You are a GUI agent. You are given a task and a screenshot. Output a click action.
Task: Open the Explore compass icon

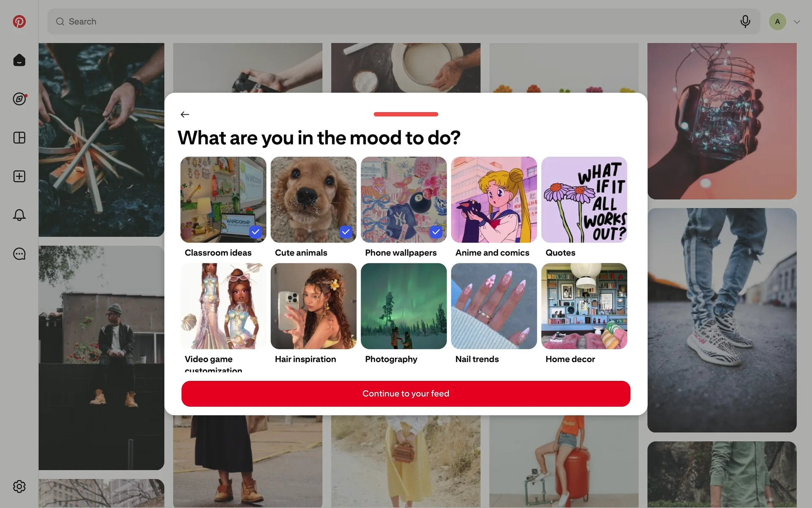[19, 99]
